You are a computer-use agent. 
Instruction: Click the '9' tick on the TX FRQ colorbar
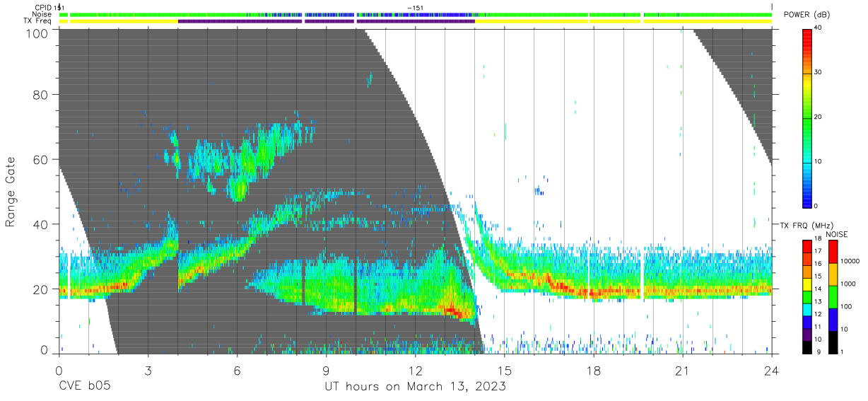point(817,352)
